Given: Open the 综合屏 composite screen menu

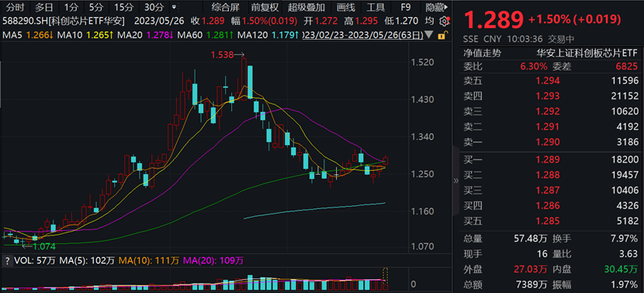Looking at the screenshot, I should click(226, 7).
